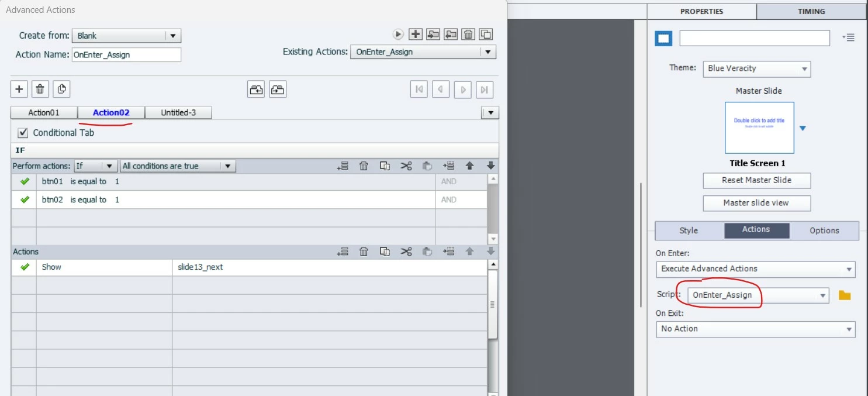This screenshot has height=396, width=868.
Task: Go to next decision tab
Action: (463, 89)
